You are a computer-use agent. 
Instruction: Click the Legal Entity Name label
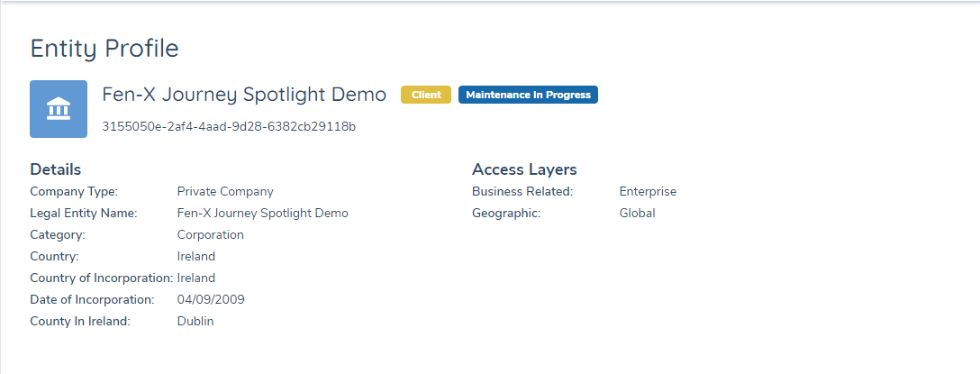tap(84, 214)
